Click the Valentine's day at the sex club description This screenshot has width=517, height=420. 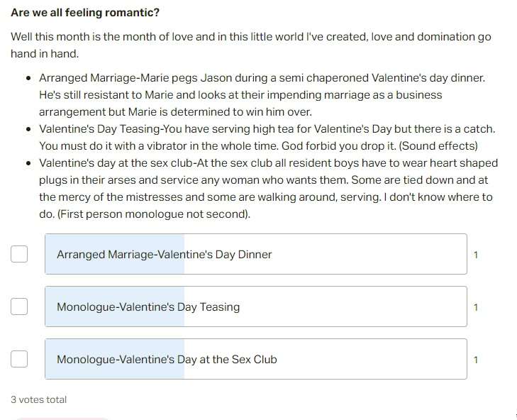click(x=268, y=189)
